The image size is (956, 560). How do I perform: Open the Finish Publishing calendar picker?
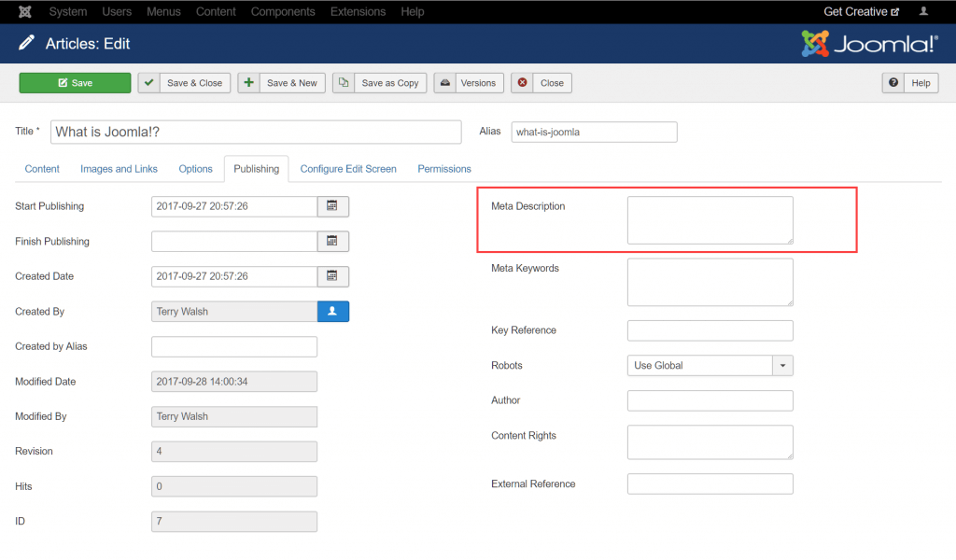click(333, 241)
